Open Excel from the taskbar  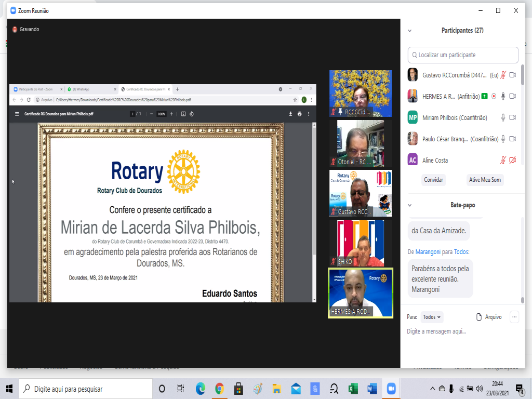click(353, 389)
